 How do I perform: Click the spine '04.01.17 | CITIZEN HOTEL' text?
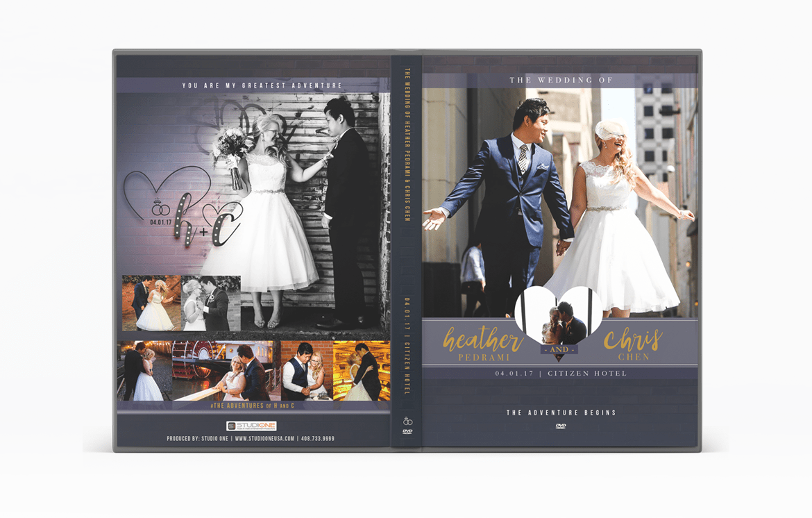click(407, 346)
